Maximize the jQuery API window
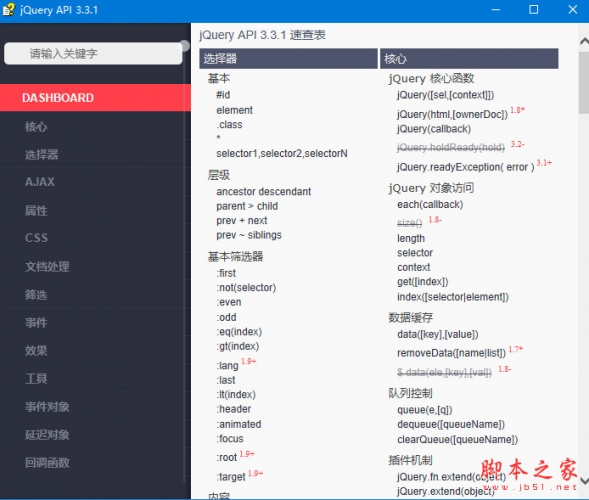The height and width of the screenshot is (500, 589). [x=533, y=10]
